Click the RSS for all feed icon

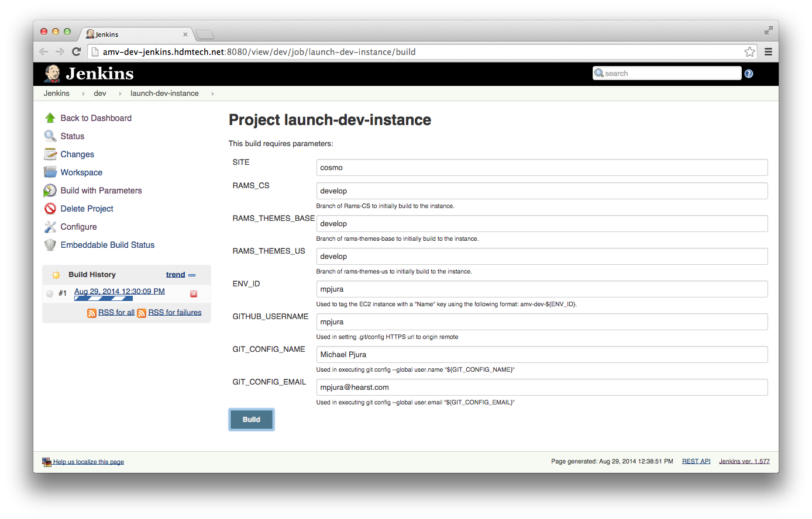pyautogui.click(x=92, y=313)
